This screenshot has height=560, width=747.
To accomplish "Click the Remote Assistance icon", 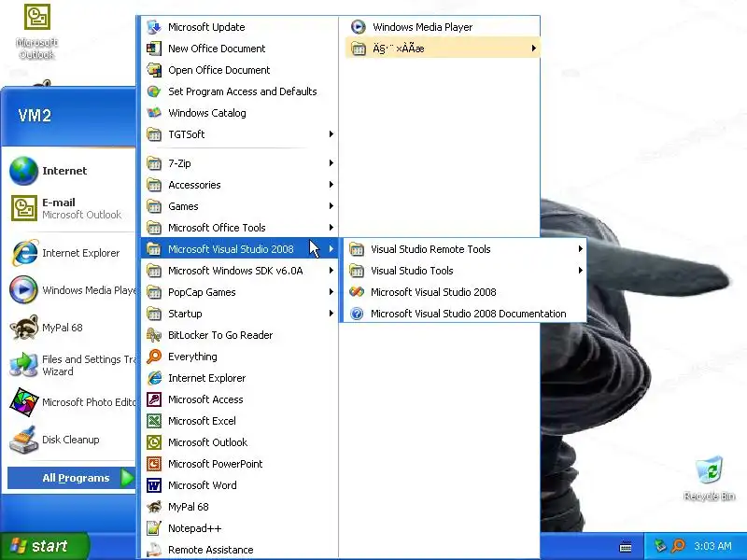I will click(x=154, y=550).
